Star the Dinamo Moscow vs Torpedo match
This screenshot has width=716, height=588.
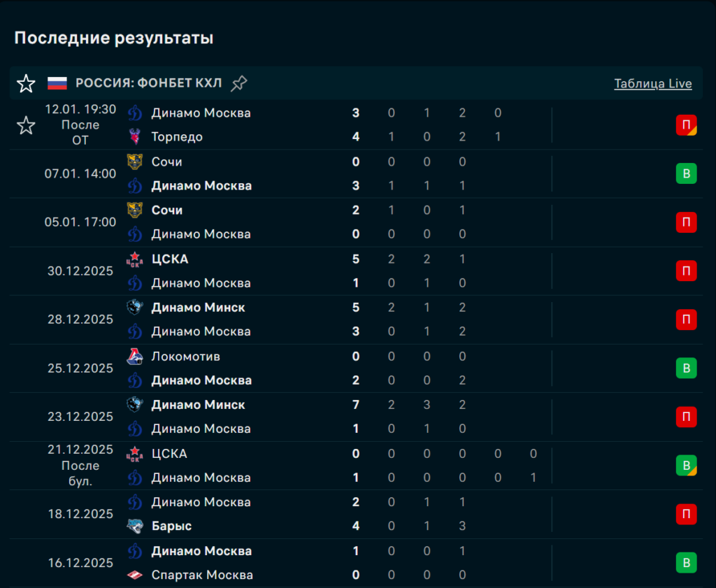click(x=26, y=125)
